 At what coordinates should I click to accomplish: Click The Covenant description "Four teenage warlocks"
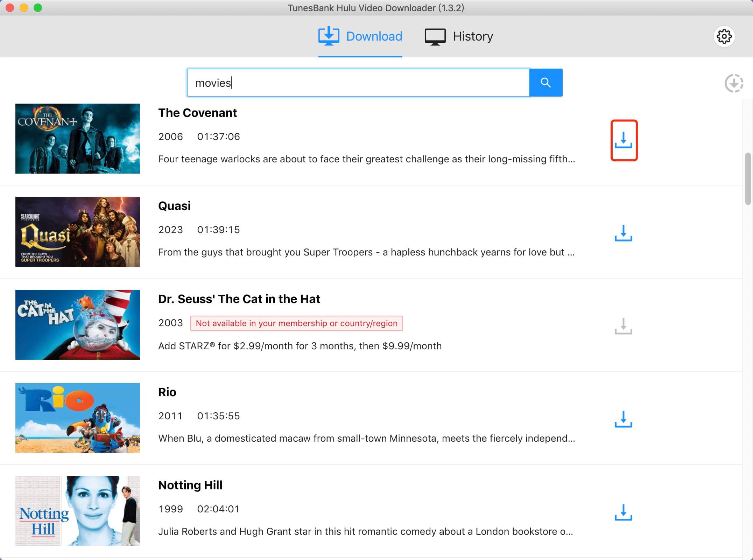tap(367, 159)
